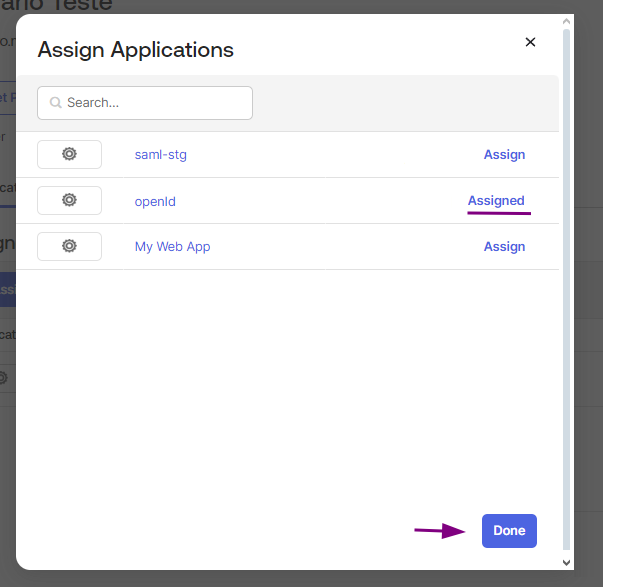Unassign openId via the Assigned toggle

496,201
